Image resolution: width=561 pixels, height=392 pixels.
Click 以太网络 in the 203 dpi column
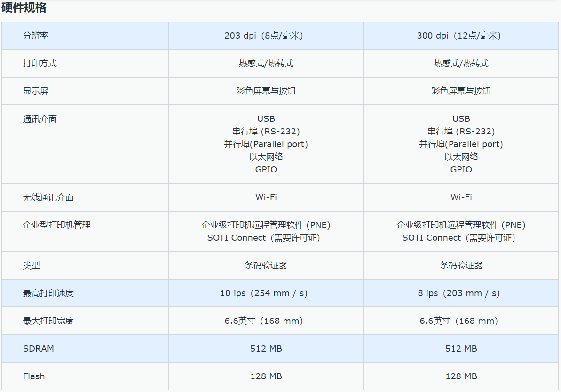tap(266, 157)
